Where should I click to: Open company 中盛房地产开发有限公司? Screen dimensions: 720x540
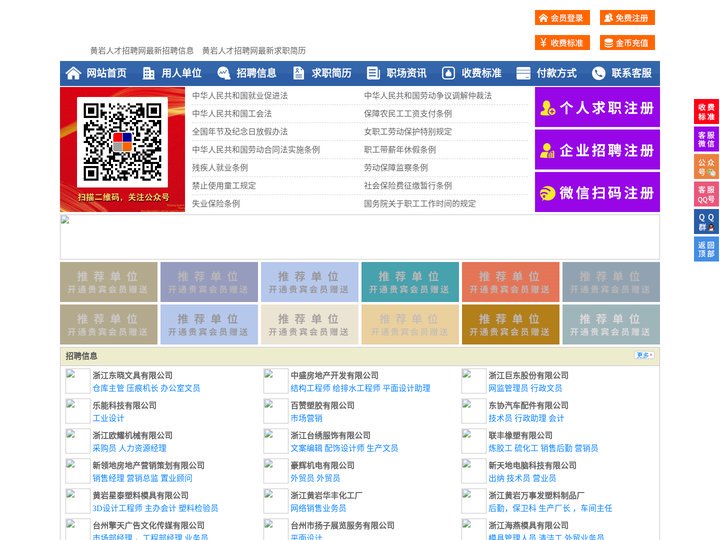[334, 375]
